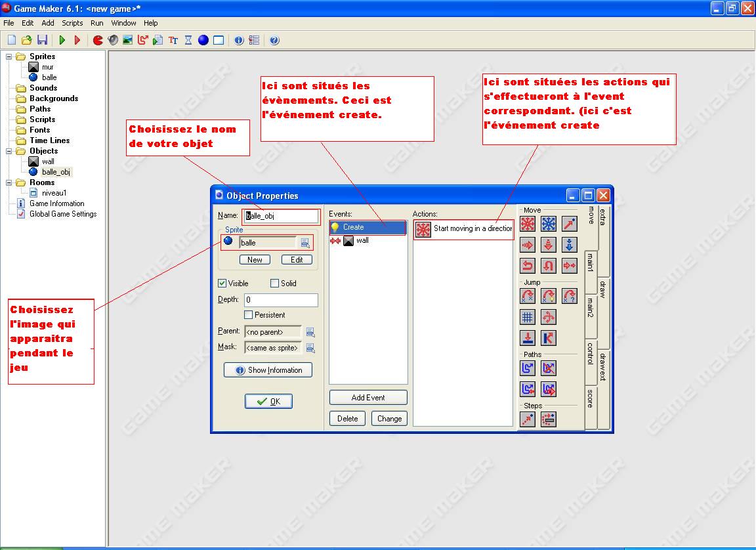Select the 'Reverse vertical direction' action icon
The height and width of the screenshot is (550, 756).
click(549, 266)
